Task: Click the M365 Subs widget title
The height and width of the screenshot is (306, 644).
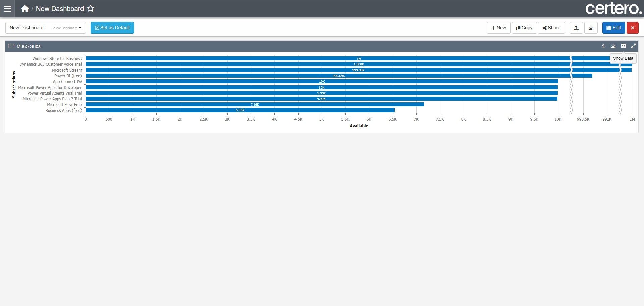Action: point(29,46)
